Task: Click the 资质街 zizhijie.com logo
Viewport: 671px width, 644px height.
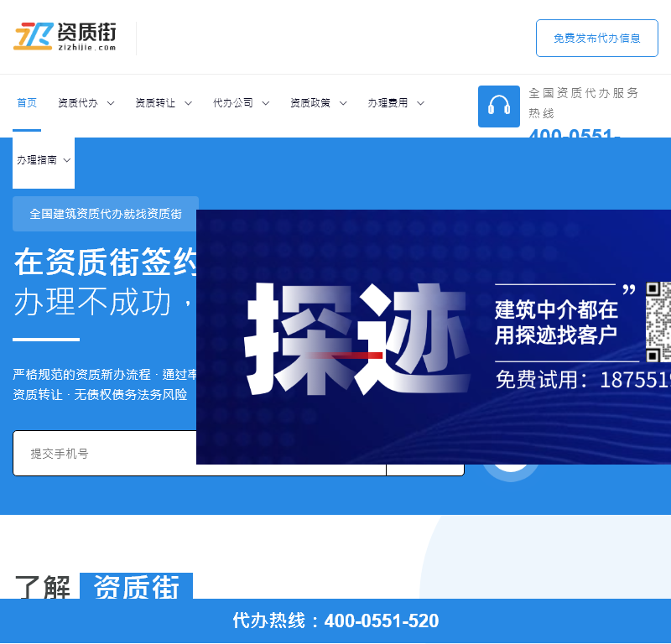Action: point(65,37)
